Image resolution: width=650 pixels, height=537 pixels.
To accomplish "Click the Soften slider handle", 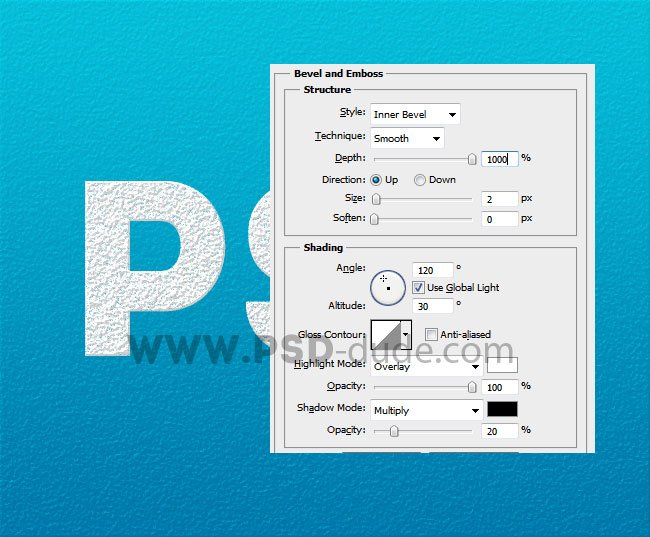I will 374,219.
